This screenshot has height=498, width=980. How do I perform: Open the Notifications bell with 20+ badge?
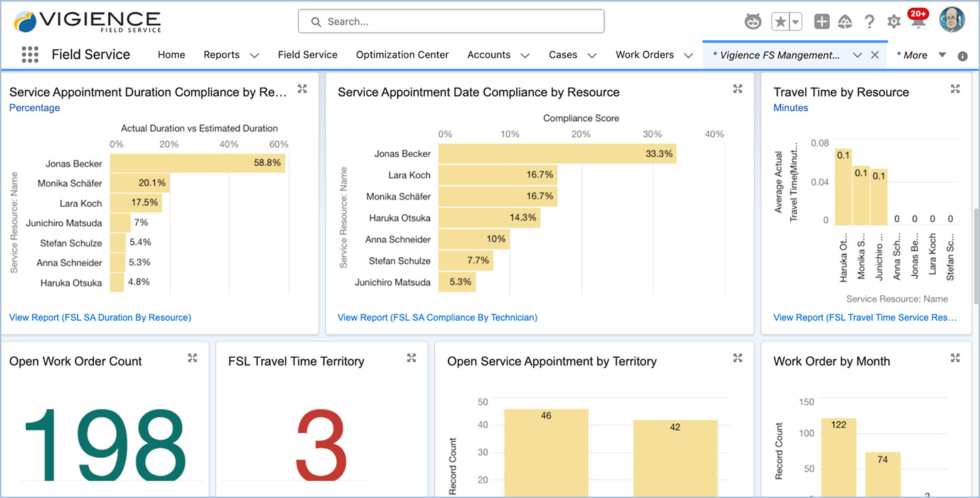click(918, 20)
